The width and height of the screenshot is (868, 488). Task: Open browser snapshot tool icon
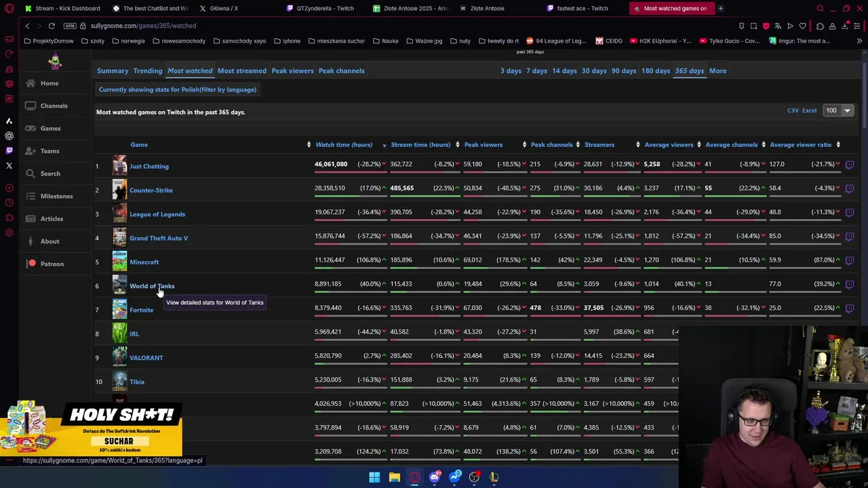[x=753, y=26]
